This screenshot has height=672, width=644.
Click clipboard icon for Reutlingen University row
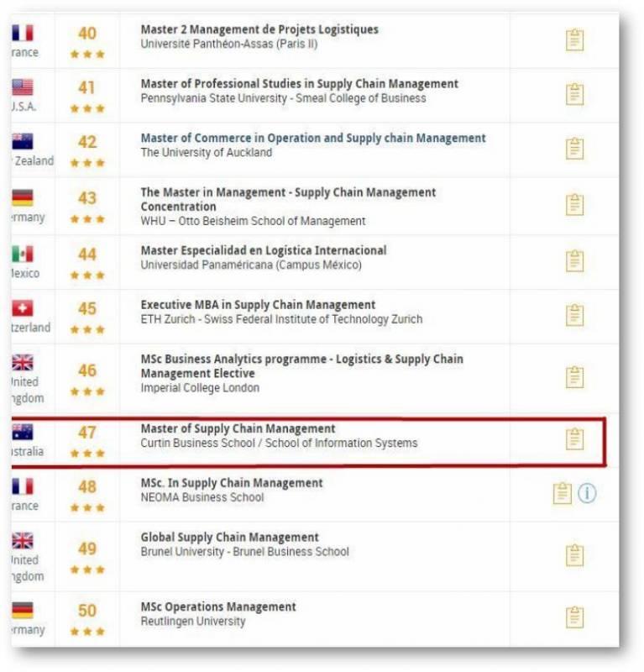[x=574, y=617]
